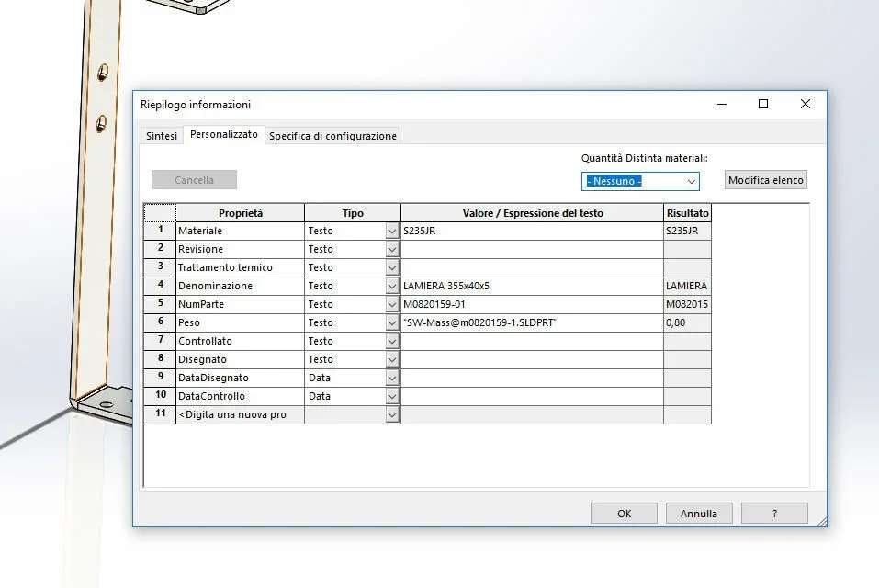The width and height of the screenshot is (879, 588).
Task: Click the LAMIERA 355x40x5 value cell
Action: 532,286
